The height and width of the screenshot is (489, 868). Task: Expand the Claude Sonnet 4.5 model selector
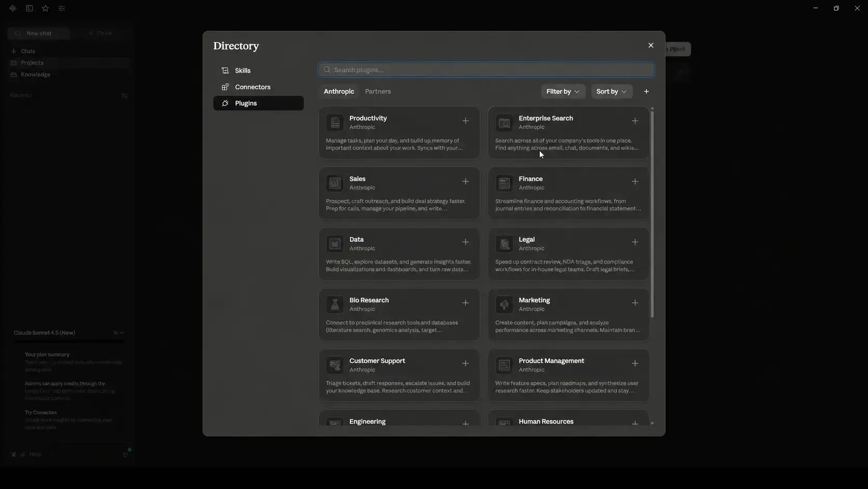pos(69,333)
